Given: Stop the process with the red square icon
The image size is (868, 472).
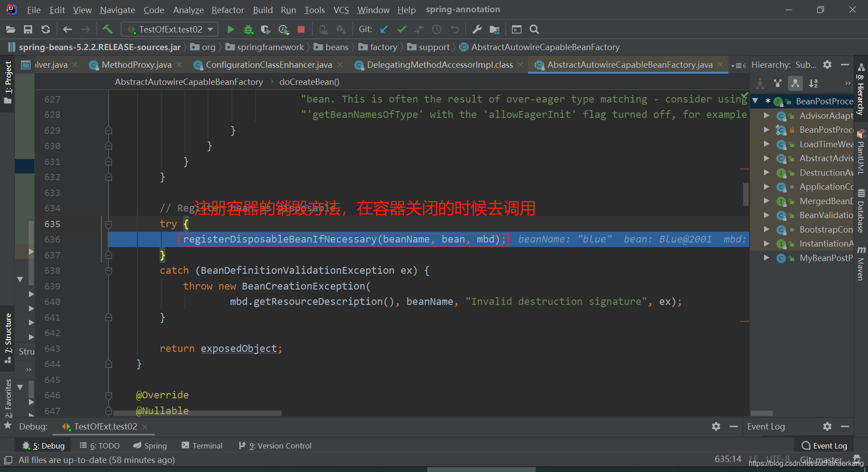Looking at the screenshot, I should tap(301, 29).
